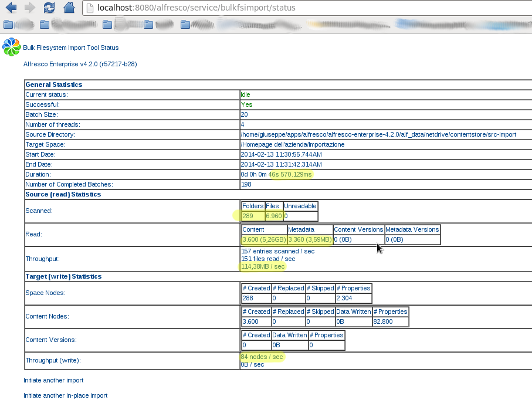
Task: Click the page icon in the address bar
Action: pos(90,8)
